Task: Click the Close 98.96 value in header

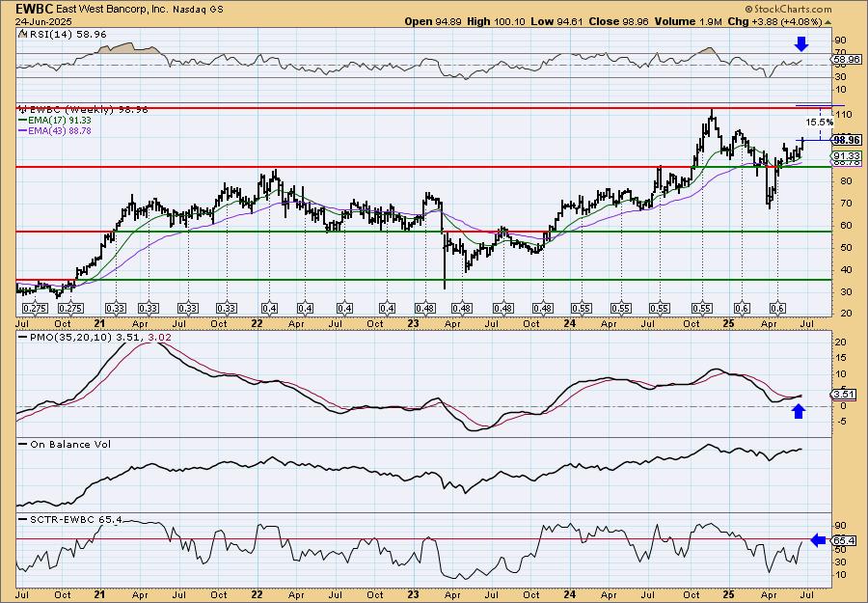Action: pyautogui.click(x=617, y=21)
